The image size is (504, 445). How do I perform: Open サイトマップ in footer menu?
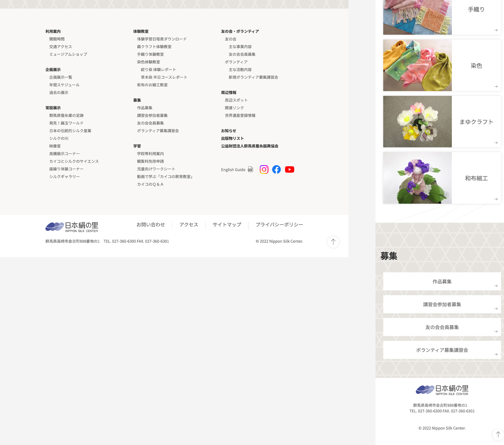pos(227,225)
